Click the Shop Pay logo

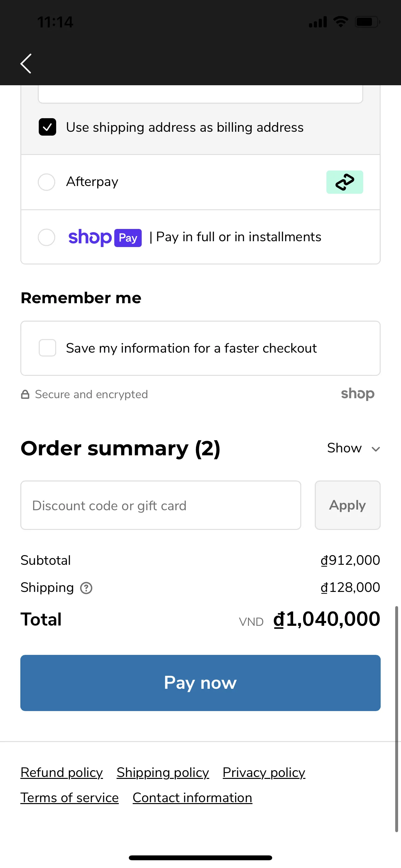[x=105, y=237]
